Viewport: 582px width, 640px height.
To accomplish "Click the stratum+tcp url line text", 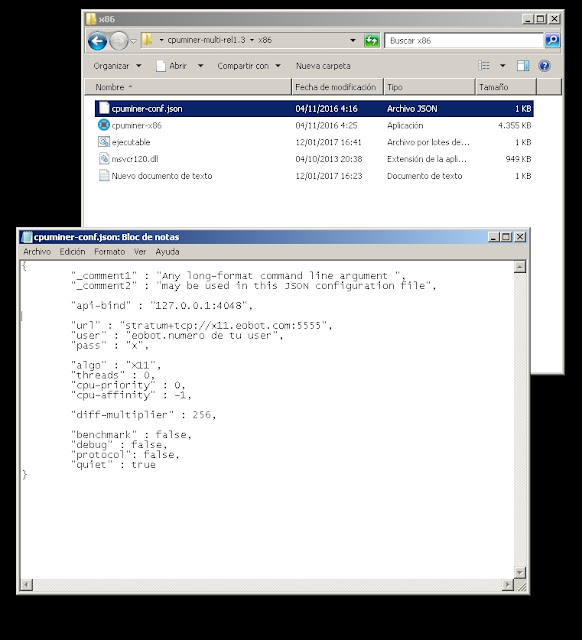I will point(202,325).
